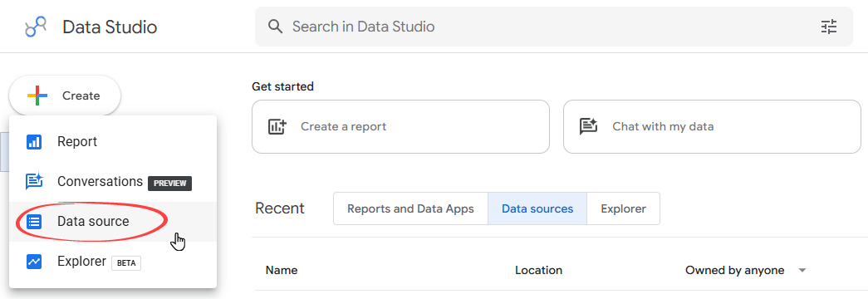868x299 pixels.
Task: Click the Report bar chart icon
Action: tap(34, 142)
